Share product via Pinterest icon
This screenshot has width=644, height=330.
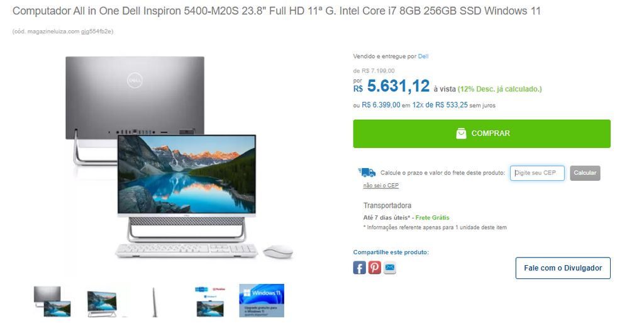point(374,268)
